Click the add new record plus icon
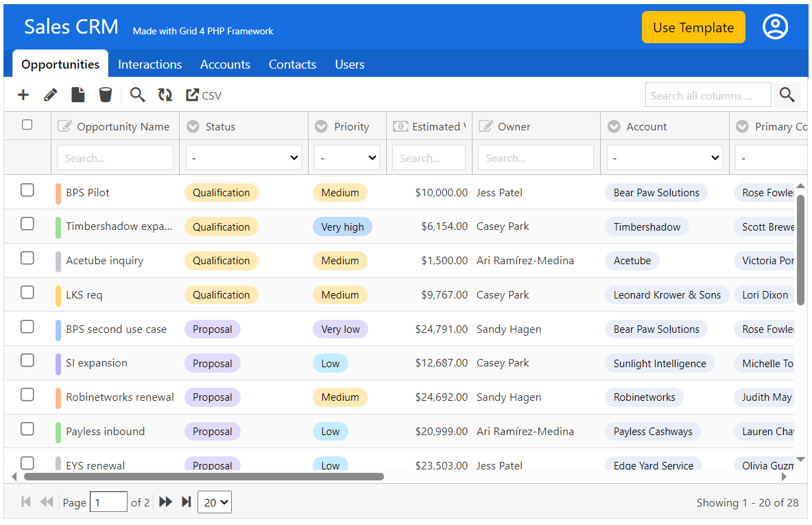The height and width of the screenshot is (525, 812). coord(23,95)
